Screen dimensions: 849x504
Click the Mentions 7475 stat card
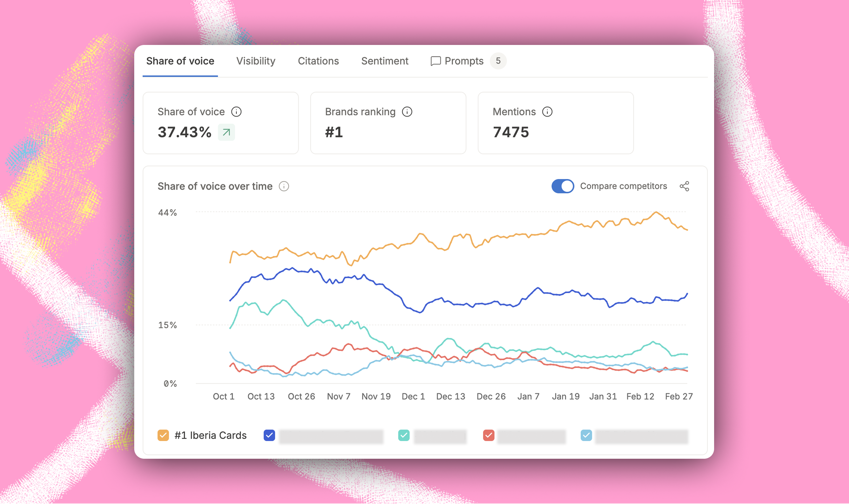[555, 123]
